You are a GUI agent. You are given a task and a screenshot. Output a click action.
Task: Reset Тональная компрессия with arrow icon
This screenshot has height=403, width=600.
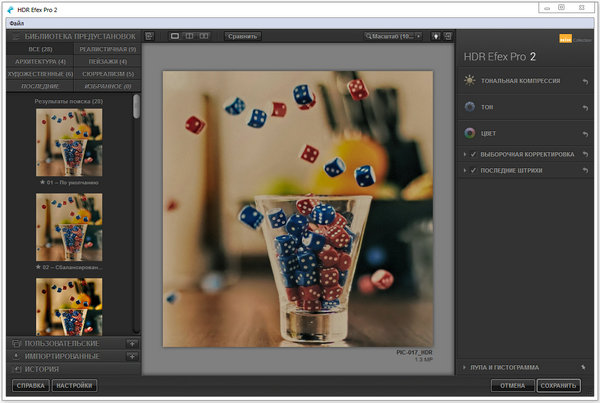tap(585, 80)
